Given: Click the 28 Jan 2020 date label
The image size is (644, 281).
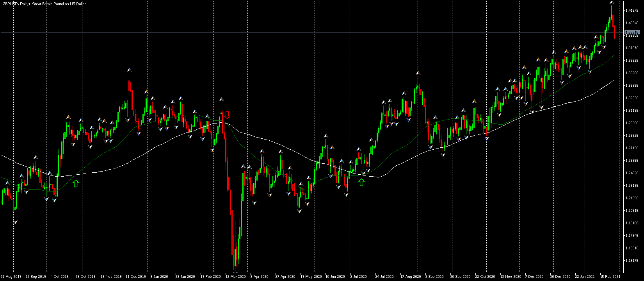Looking at the screenshot, I should click(185, 276).
